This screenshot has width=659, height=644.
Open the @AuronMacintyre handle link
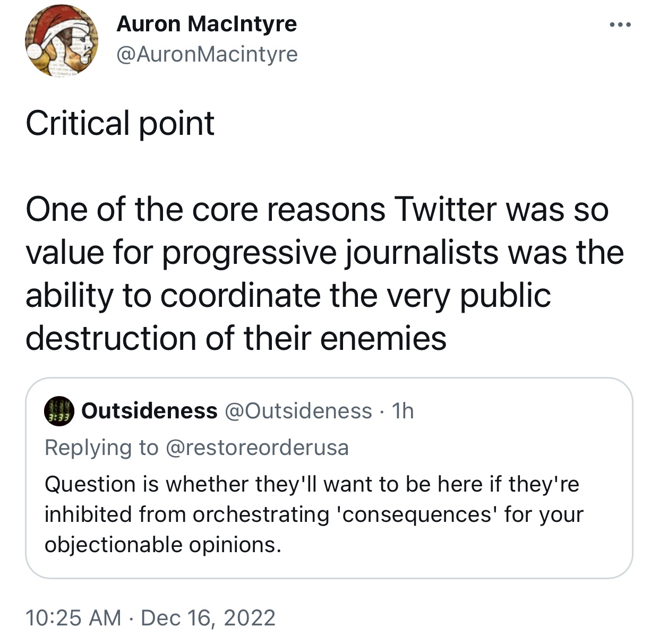[207, 54]
